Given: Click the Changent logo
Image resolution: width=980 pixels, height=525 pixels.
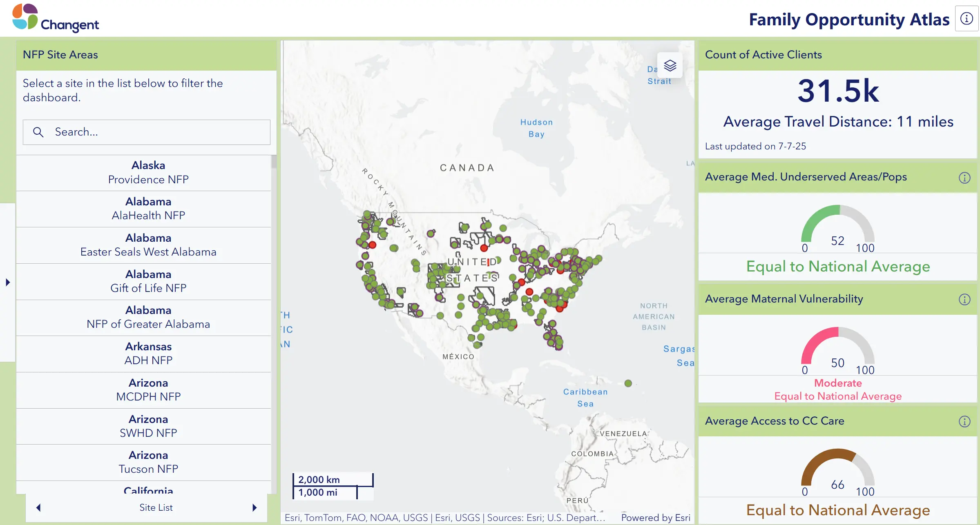Looking at the screenshot, I should coord(55,18).
